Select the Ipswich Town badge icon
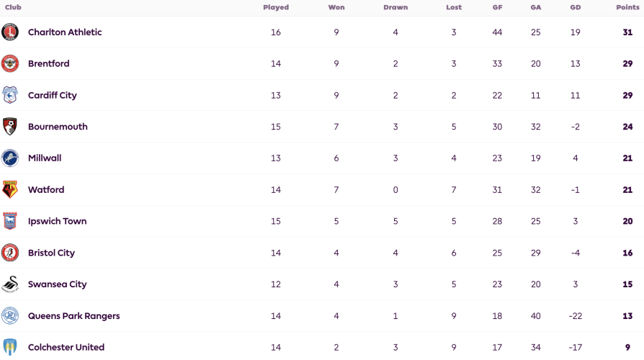The width and height of the screenshot is (644, 360). [x=10, y=221]
